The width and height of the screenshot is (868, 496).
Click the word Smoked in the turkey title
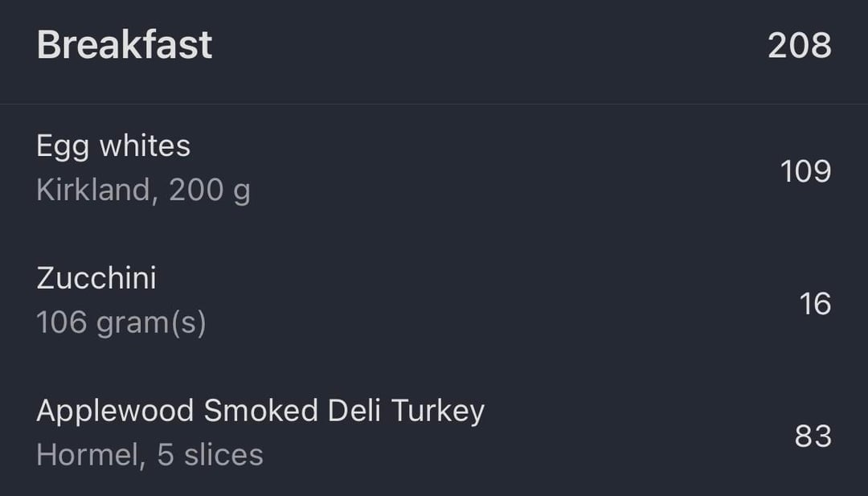[x=260, y=411]
